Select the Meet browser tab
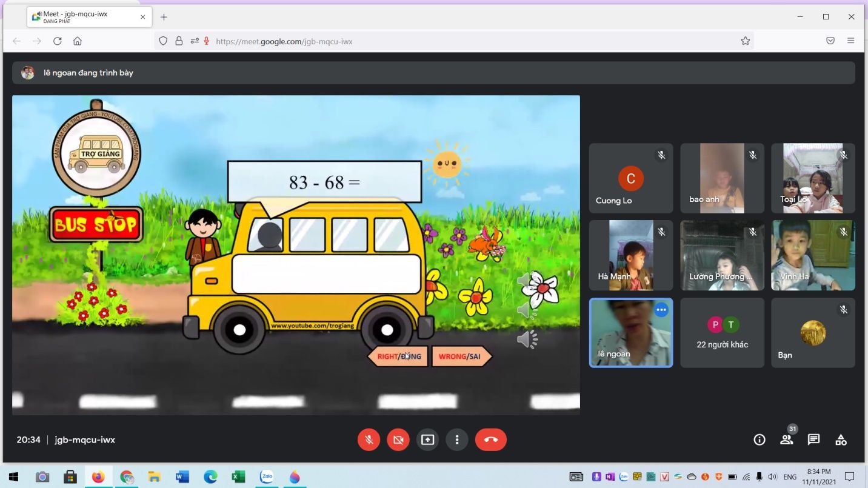The height and width of the screenshot is (488, 868). 85,17
